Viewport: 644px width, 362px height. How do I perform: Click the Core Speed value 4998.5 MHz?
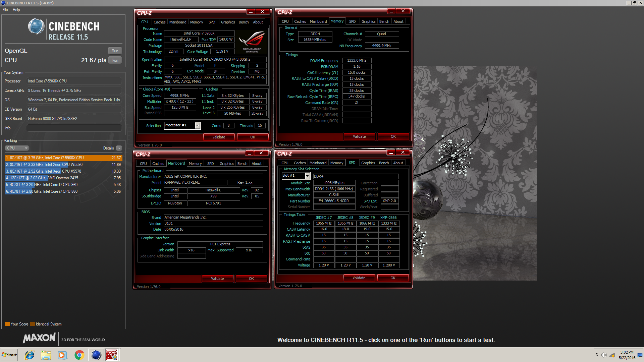point(180,96)
